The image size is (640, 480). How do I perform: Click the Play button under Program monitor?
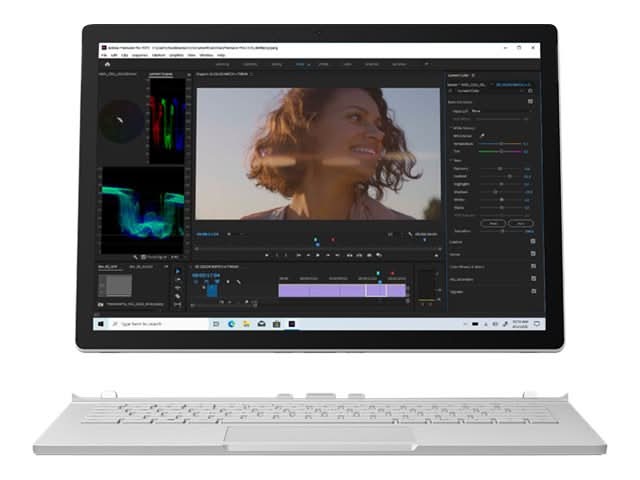(x=318, y=255)
